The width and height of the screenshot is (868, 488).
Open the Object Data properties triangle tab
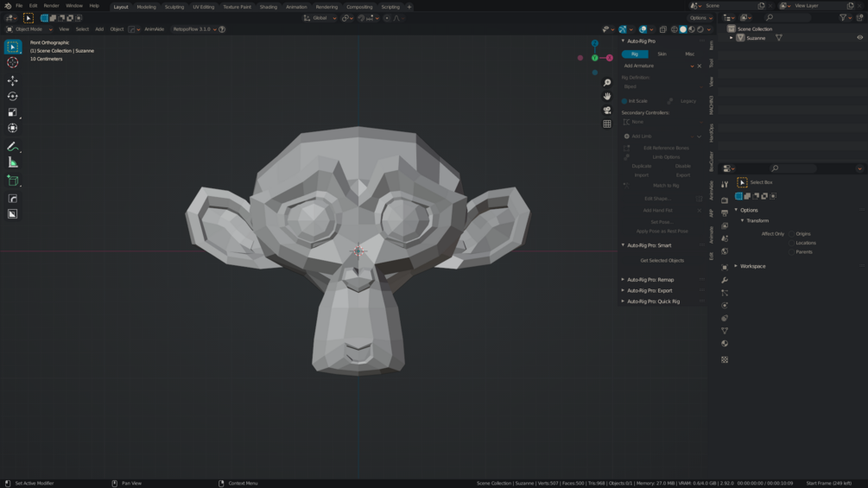click(725, 331)
